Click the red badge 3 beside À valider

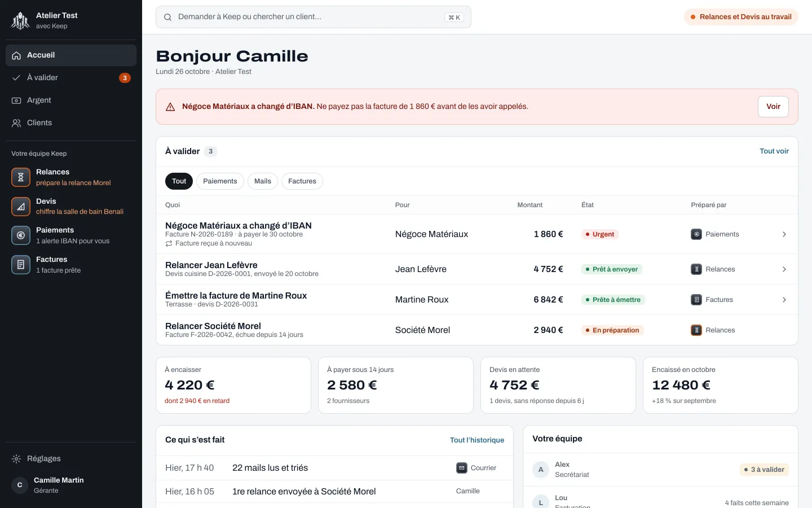pyautogui.click(x=125, y=78)
